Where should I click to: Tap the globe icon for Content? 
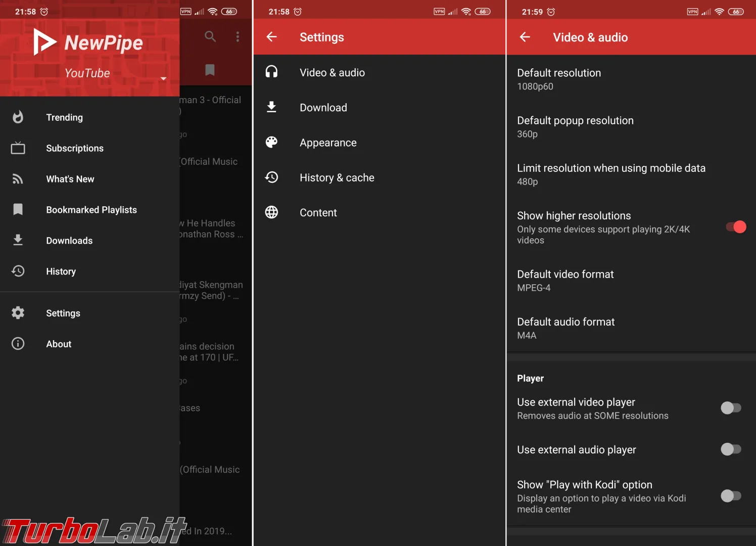272,212
